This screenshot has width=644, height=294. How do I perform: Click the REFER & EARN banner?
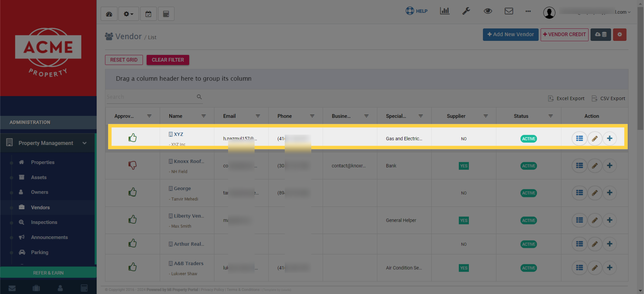click(x=48, y=273)
